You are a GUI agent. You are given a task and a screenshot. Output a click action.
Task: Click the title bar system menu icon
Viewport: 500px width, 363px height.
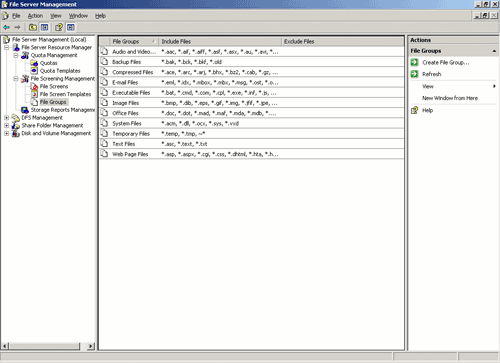tap(4, 4)
